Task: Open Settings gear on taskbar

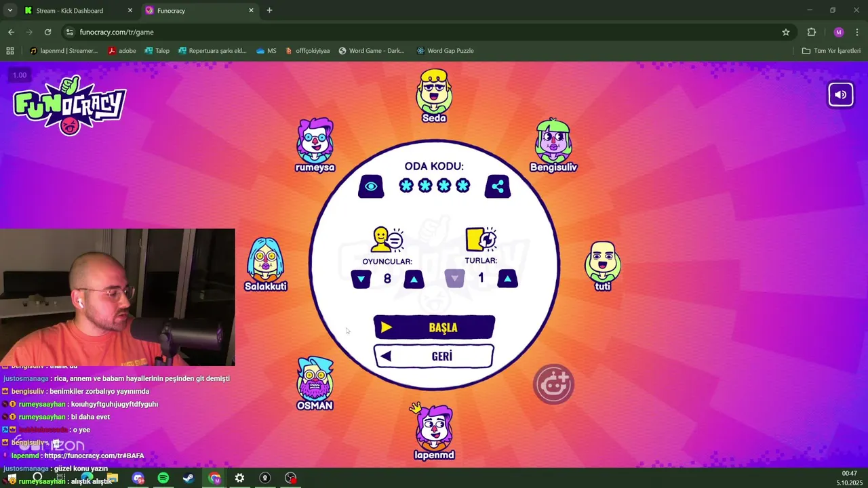Action: tap(239, 478)
